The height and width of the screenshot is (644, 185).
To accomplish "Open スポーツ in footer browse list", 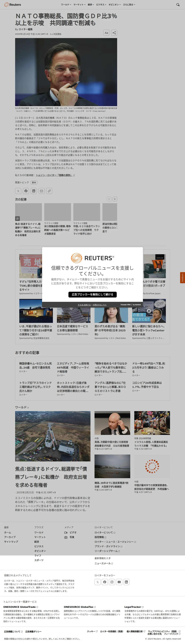I will tap(39, 560).
